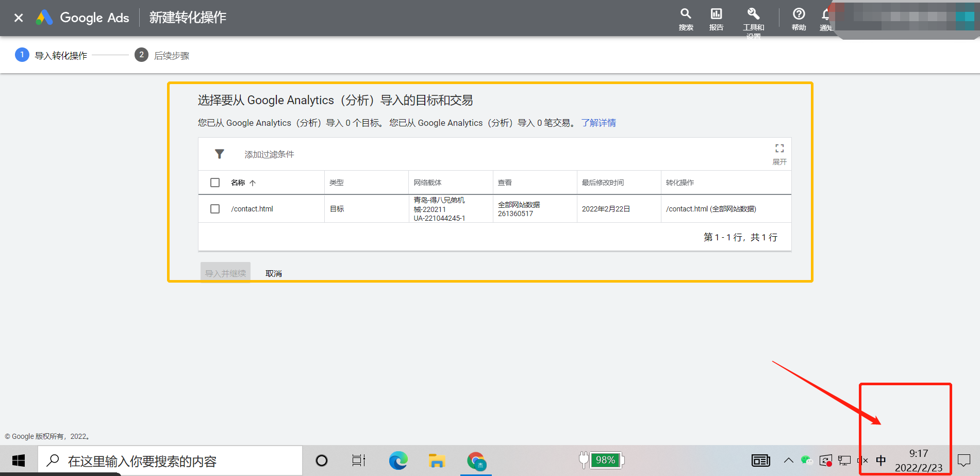Open Task View on taskbar
Viewport: 980px width, 476px height.
click(358, 461)
